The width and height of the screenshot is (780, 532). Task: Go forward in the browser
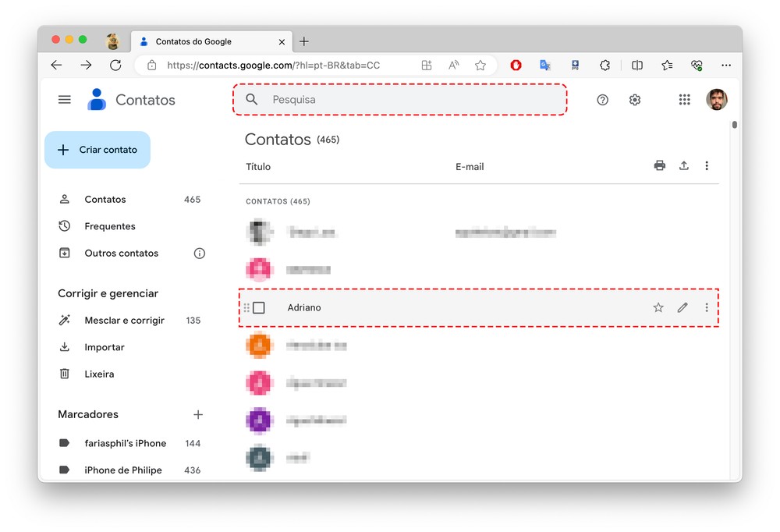[86, 66]
